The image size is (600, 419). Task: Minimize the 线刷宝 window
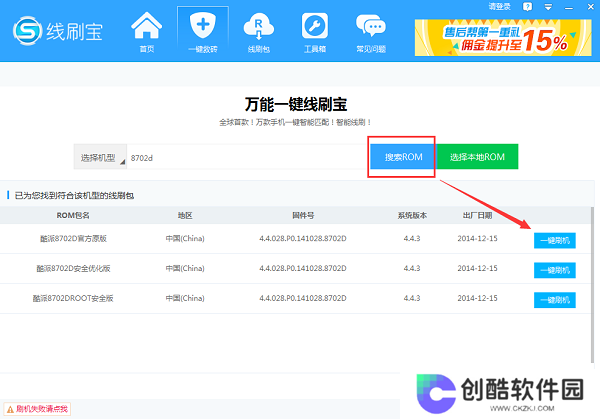[569, 7]
